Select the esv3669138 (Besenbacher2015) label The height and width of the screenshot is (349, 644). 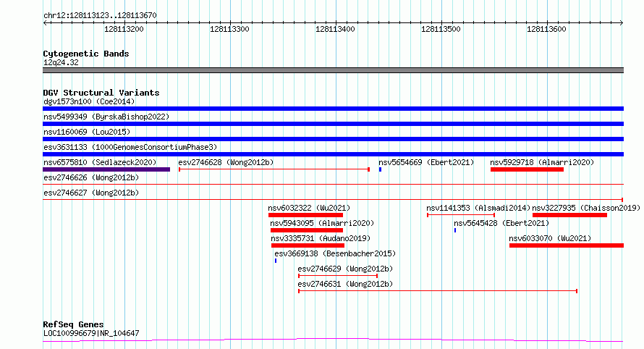click(x=335, y=253)
